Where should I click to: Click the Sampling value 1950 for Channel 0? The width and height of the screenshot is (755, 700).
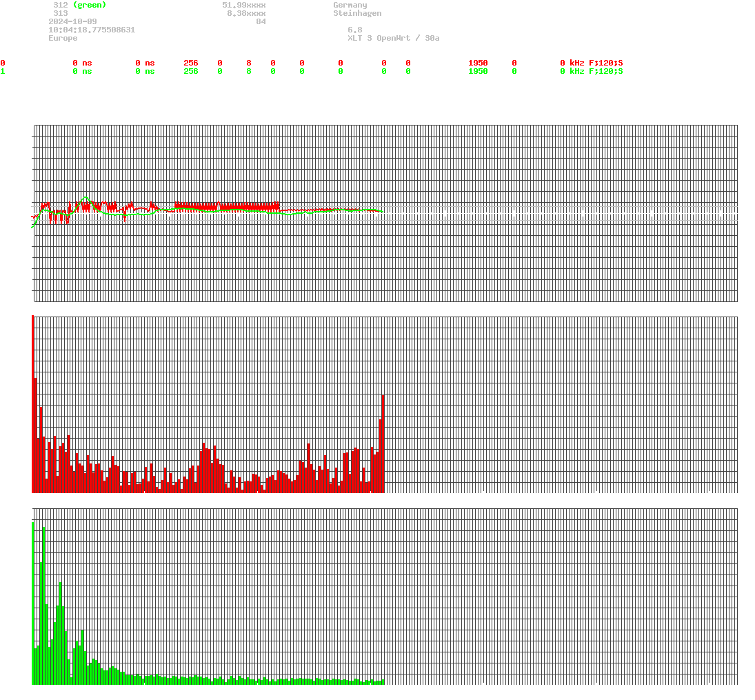click(x=479, y=63)
